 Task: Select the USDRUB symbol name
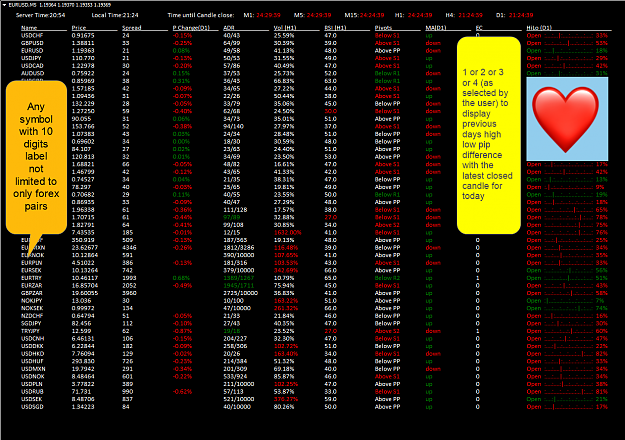(x=32, y=391)
